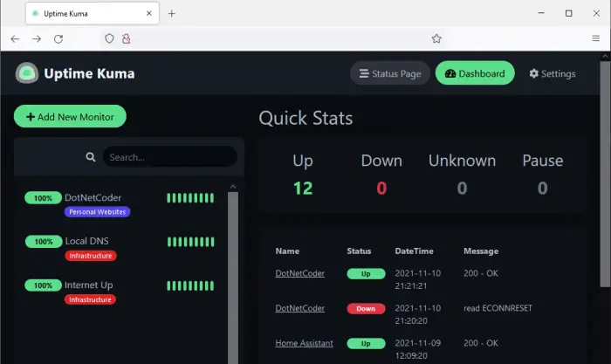The image size is (611, 364).
Task: Click Internet Up heartbeat bar
Action: [x=190, y=285]
